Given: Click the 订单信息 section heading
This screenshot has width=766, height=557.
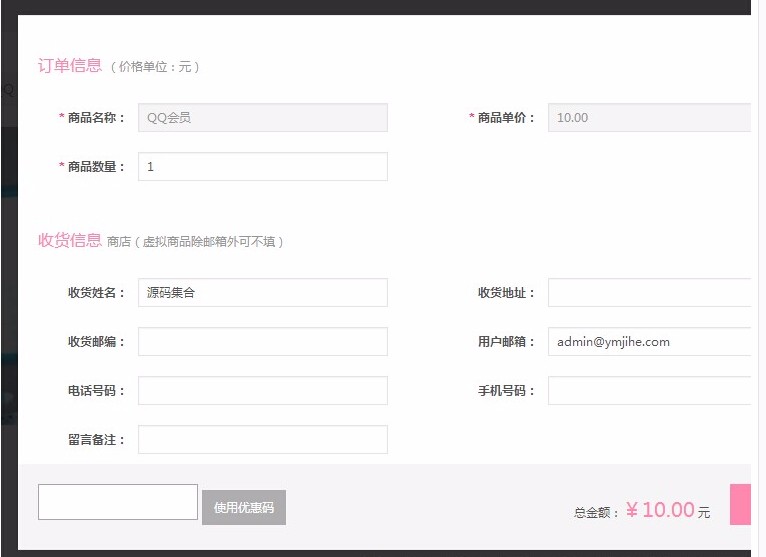Looking at the screenshot, I should tap(70, 65).
